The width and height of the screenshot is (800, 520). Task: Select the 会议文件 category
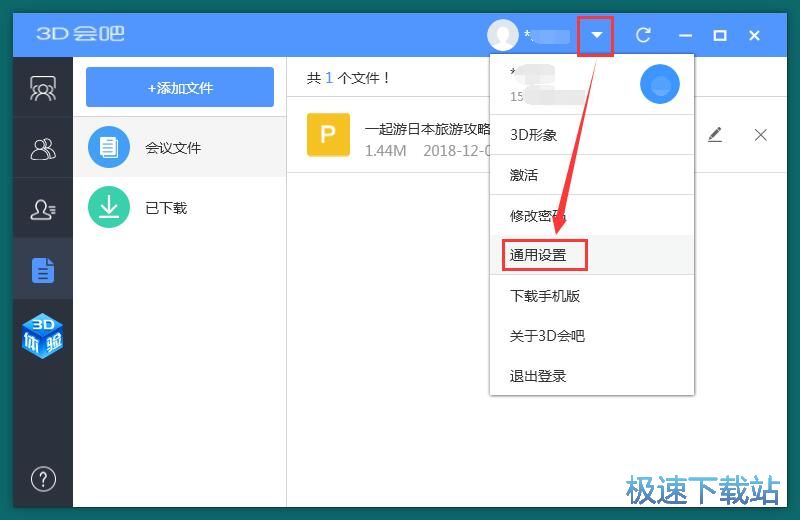coord(180,147)
